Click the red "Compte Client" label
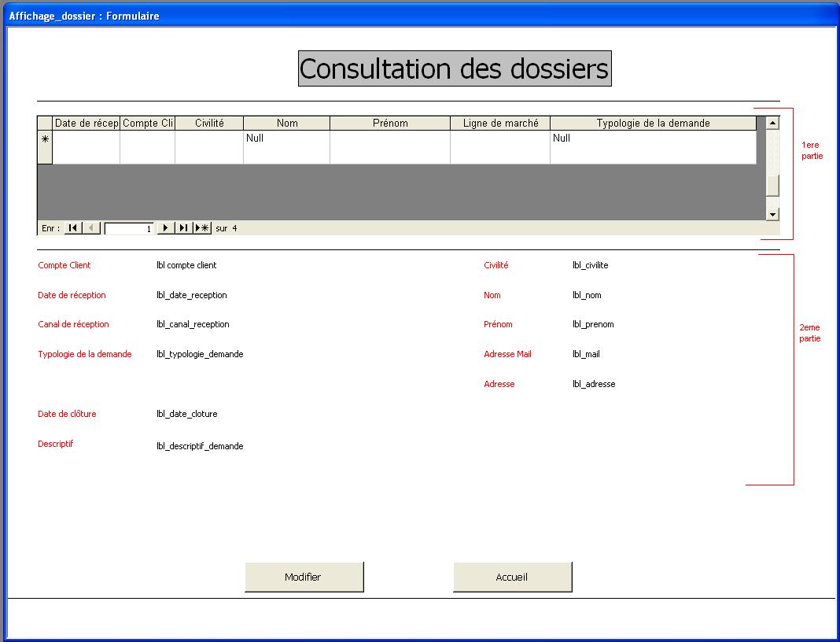 [x=64, y=265]
